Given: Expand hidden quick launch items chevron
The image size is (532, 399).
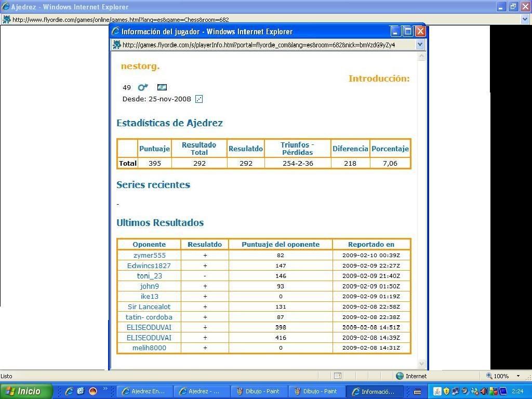Looking at the screenshot, I should 105,389.
